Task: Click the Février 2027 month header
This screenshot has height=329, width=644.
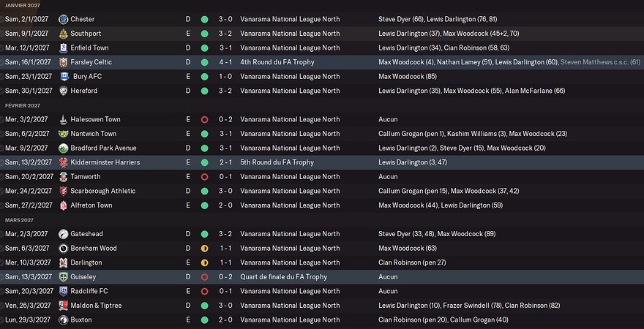Action: [x=23, y=105]
